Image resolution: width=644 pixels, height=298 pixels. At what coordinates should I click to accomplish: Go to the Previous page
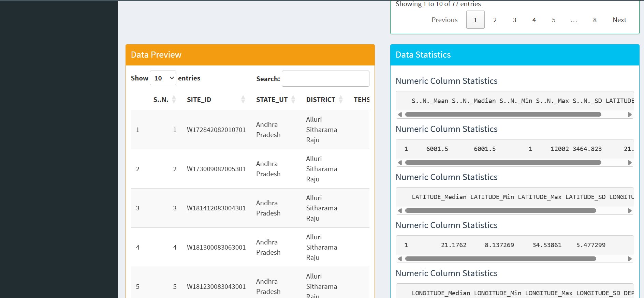[x=444, y=20]
